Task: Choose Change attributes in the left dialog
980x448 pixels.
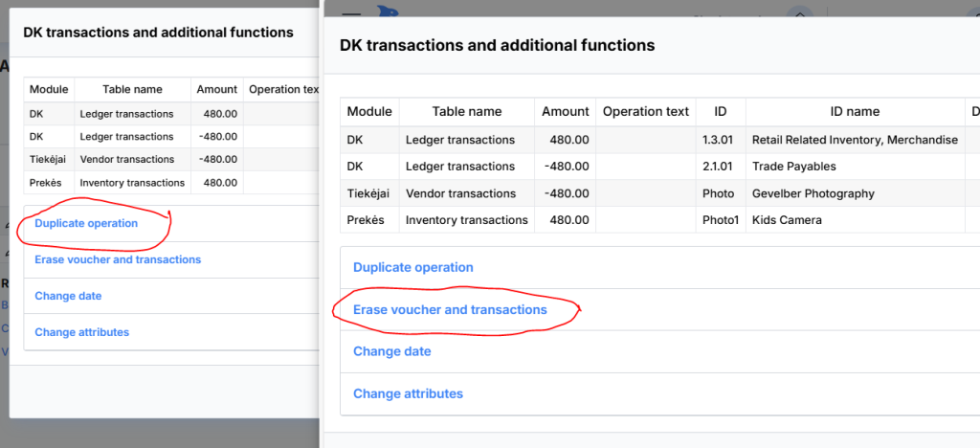Action: point(81,332)
